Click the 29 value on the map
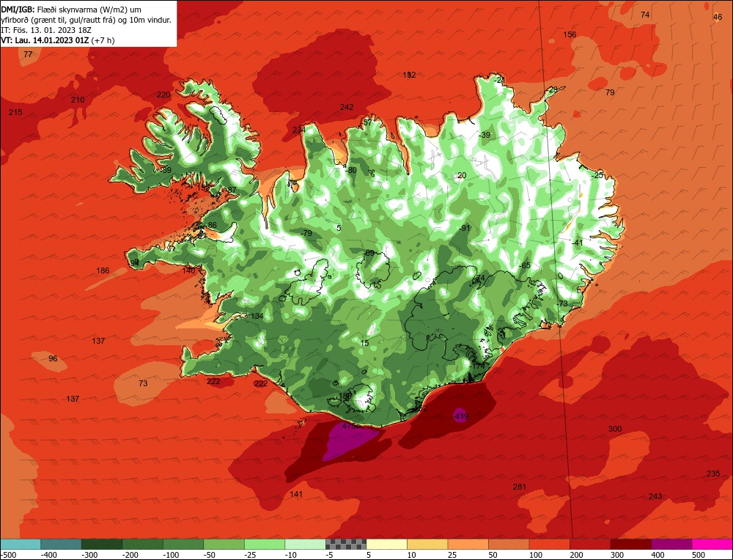This screenshot has width=733, height=560. click(x=553, y=89)
